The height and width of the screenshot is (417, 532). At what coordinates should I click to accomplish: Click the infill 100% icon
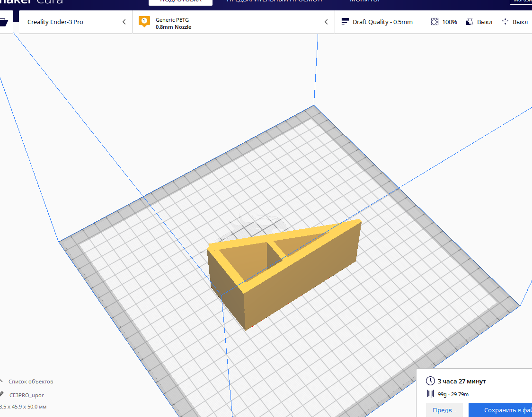click(x=435, y=22)
